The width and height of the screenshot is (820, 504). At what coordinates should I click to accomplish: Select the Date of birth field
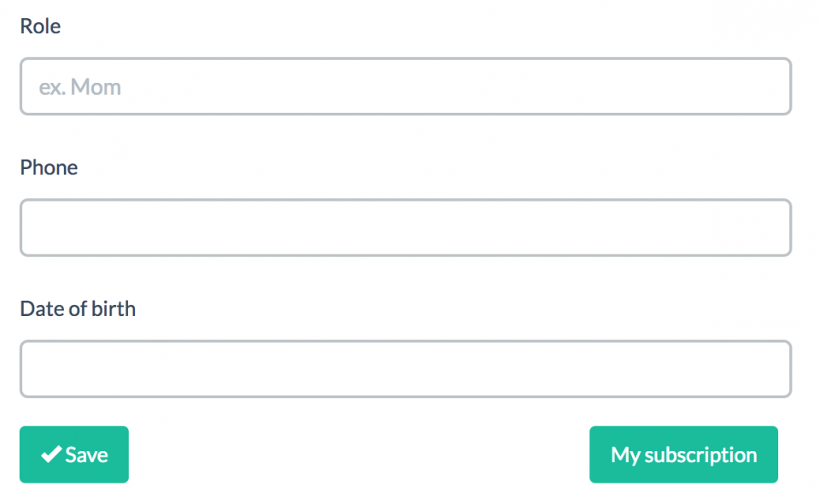[405, 369]
